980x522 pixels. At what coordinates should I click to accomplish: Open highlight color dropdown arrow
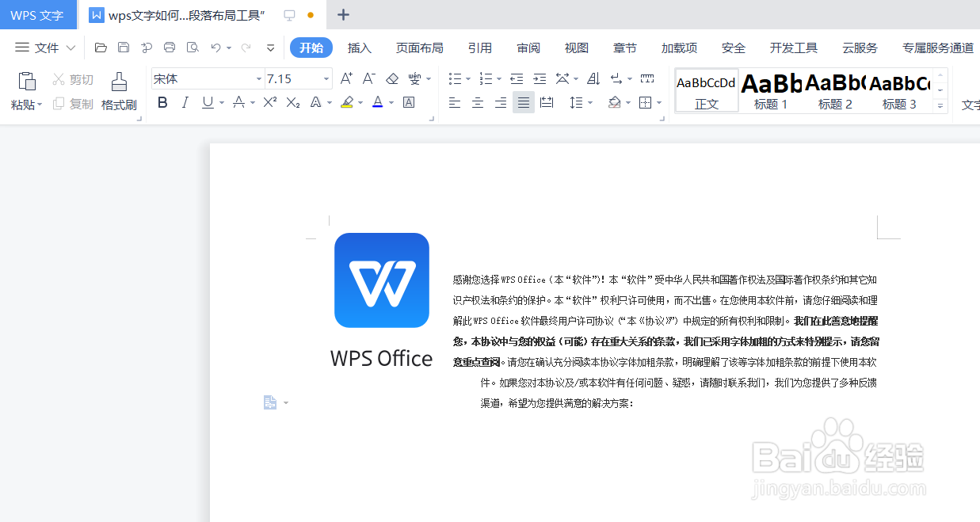pos(360,103)
